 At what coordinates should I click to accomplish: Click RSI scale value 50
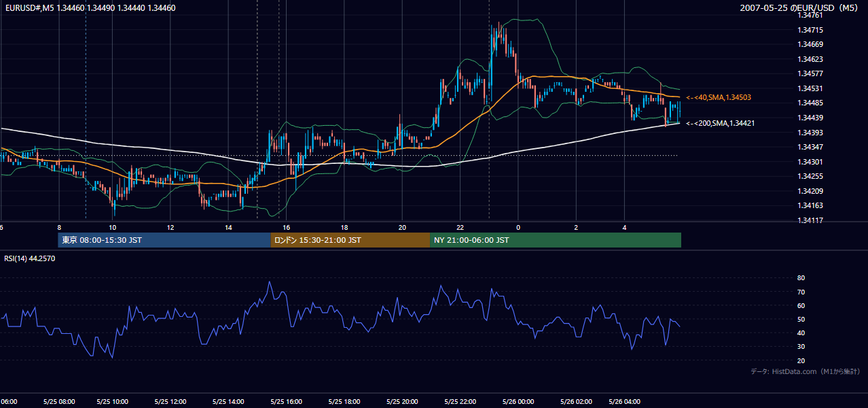tap(801, 319)
